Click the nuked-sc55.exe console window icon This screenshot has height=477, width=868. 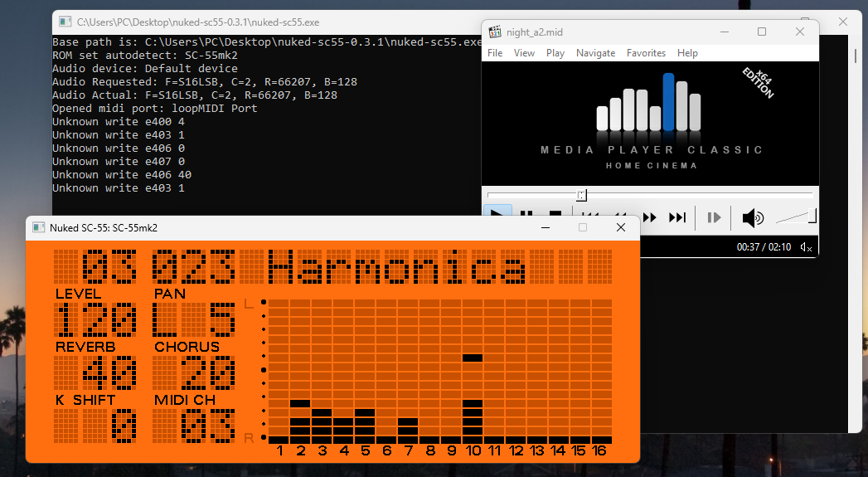[65, 22]
